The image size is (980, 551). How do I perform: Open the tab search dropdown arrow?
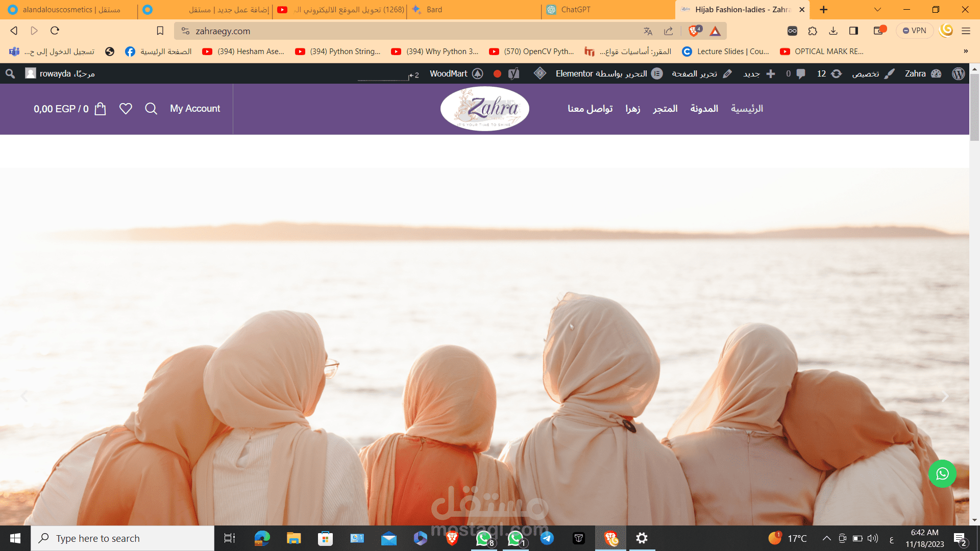click(877, 10)
